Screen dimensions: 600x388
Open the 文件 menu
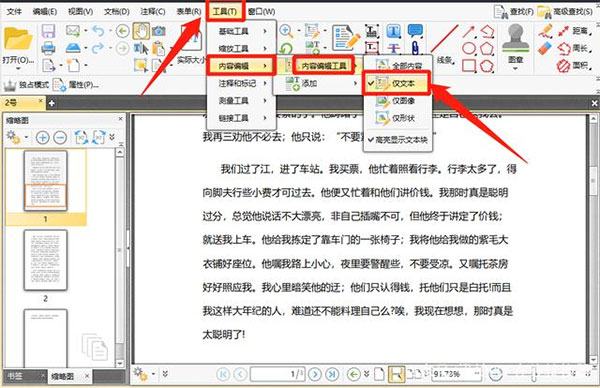(x=14, y=11)
